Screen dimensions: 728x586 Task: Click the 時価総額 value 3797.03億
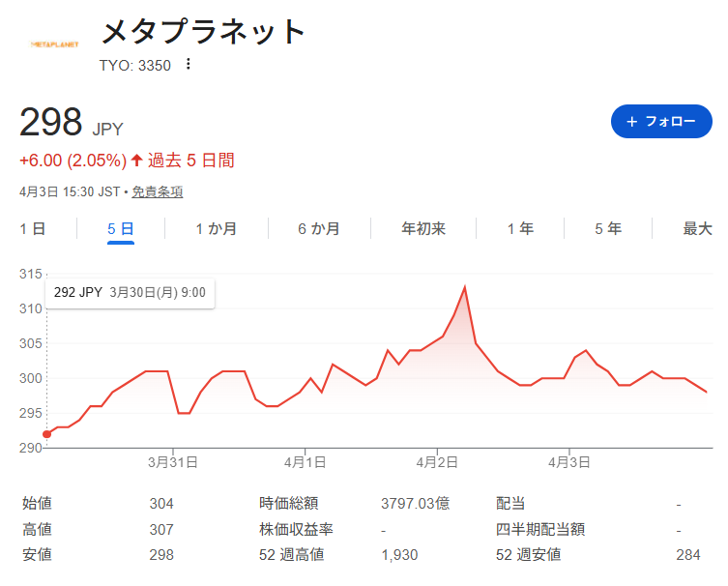click(x=415, y=504)
